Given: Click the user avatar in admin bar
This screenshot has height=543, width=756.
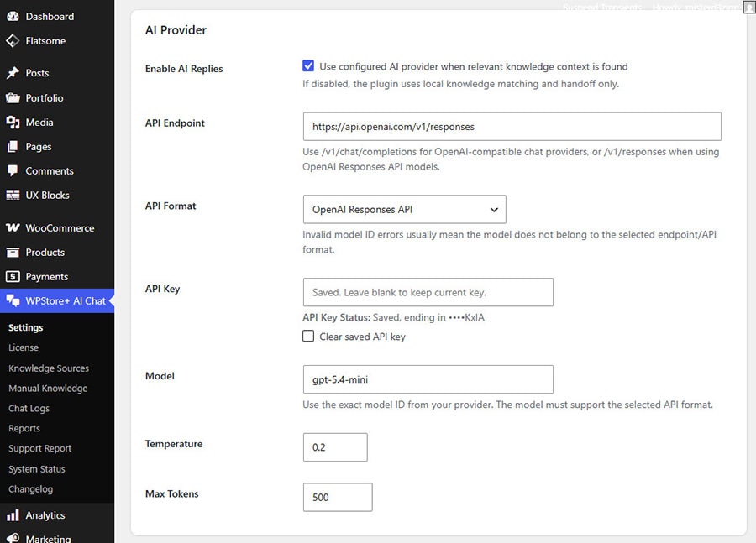Looking at the screenshot, I should tap(749, 7).
